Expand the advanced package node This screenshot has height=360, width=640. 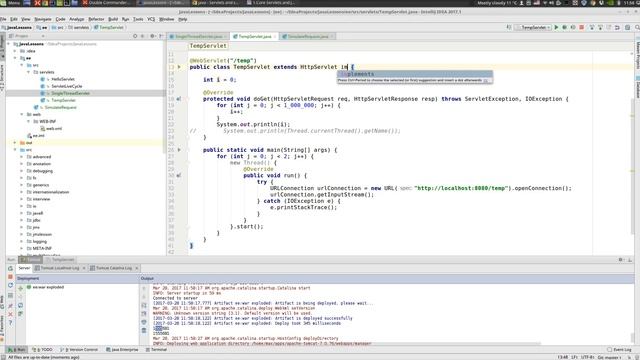22,157
